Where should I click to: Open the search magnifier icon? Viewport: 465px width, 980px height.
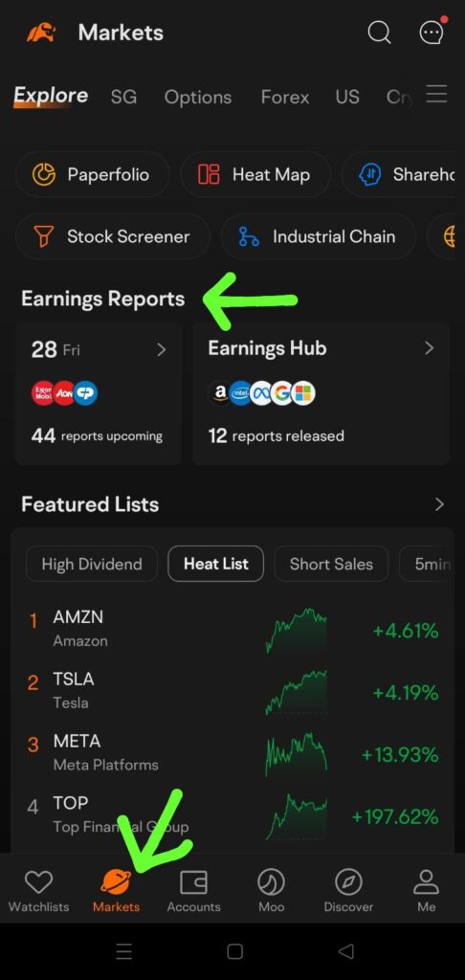coord(379,33)
